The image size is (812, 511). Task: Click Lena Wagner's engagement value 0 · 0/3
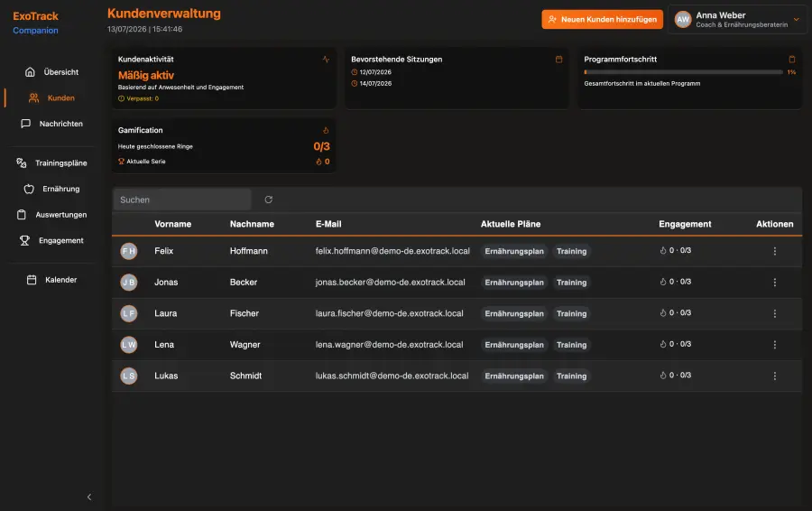coord(675,344)
